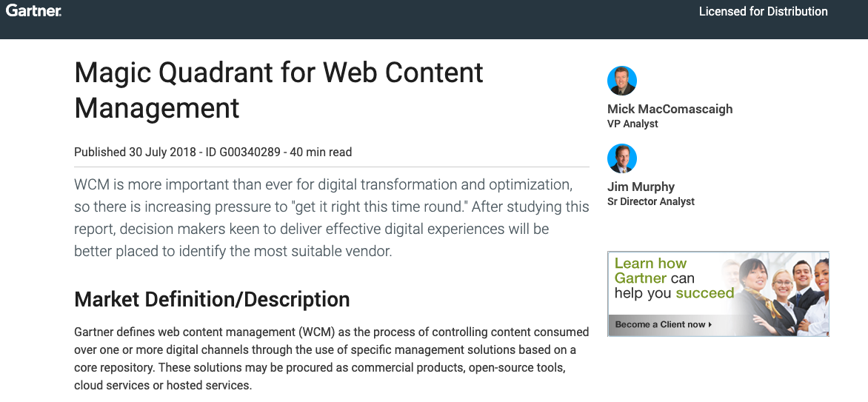The width and height of the screenshot is (868, 402).
Task: Click the paragraph starting Gartner defines web content
Action: pos(332,359)
